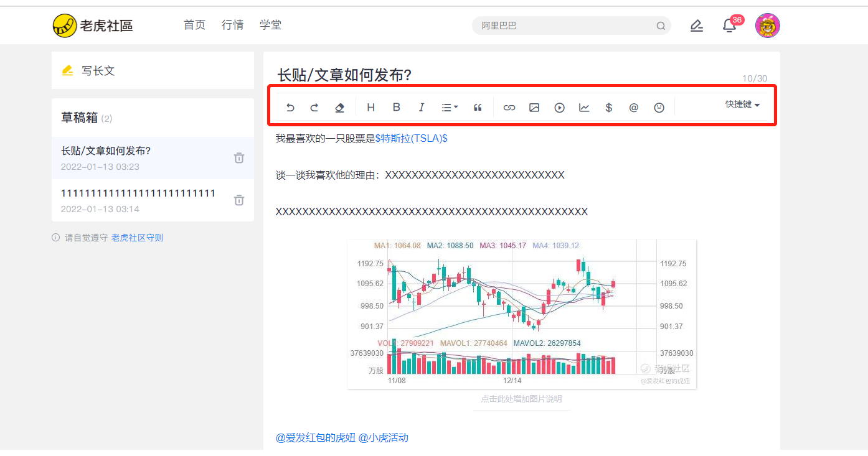Open draft 长贴/文章如何发布? in 草稿箱

[153, 158]
